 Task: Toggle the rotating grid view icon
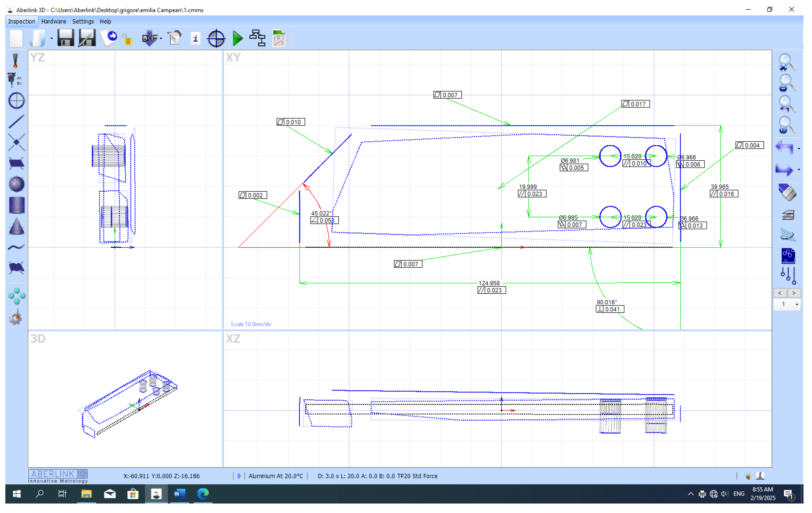point(788,235)
